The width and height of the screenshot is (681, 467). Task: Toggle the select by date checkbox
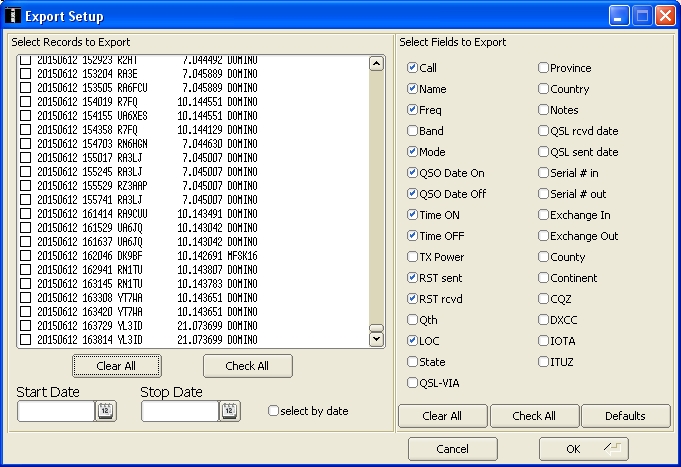click(x=273, y=410)
